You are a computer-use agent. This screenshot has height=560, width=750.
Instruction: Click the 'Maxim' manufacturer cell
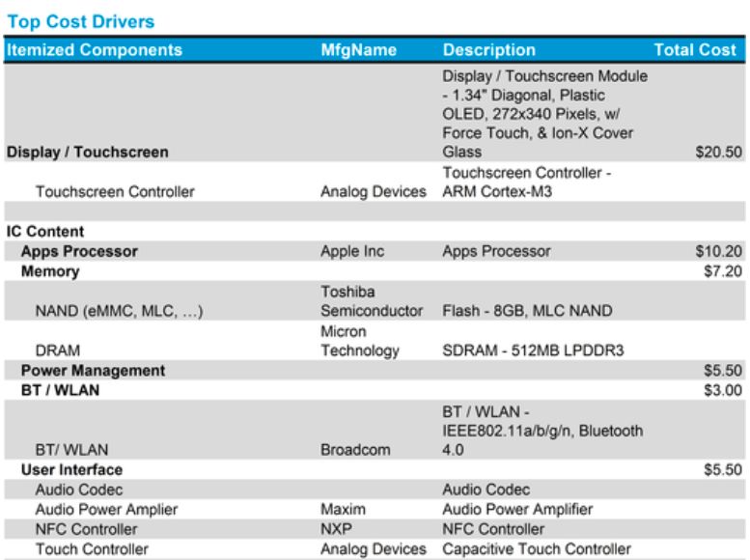tap(343, 509)
